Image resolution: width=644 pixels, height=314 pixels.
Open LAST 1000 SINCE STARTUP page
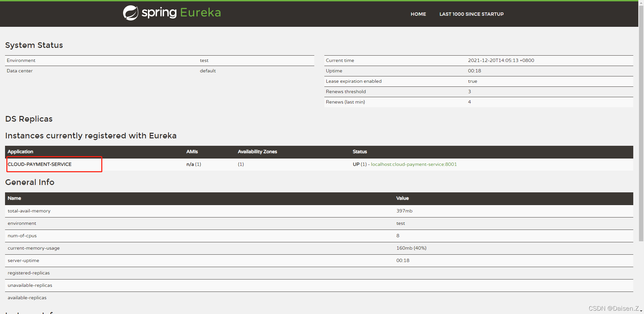click(471, 14)
